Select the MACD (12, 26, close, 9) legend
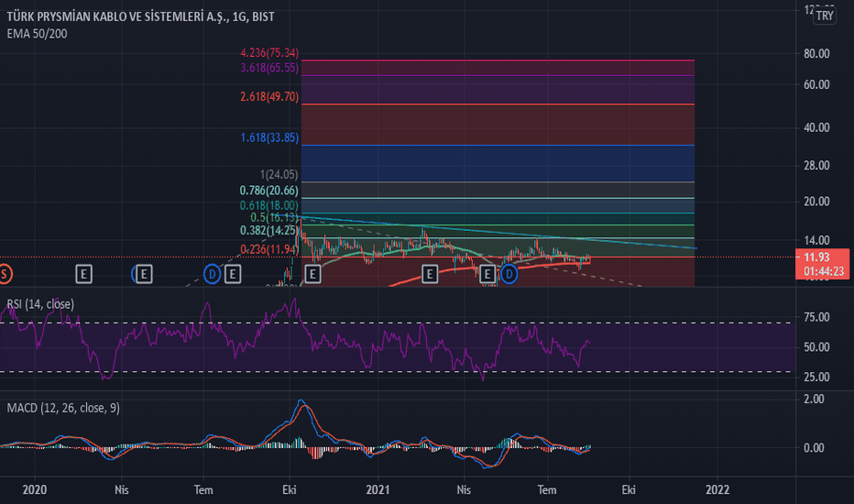Image resolution: width=854 pixels, height=504 pixels. pos(63,408)
